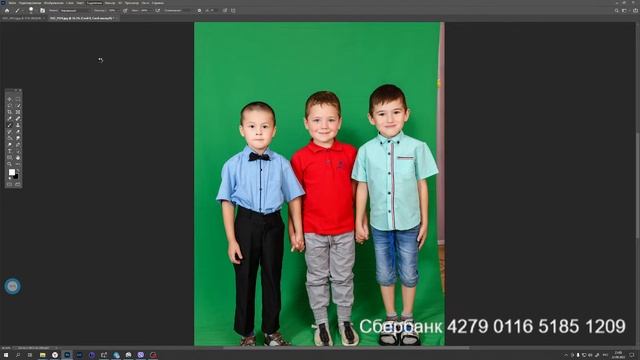640x360 pixels.
Task: Click the active document tab
Action: point(82,18)
